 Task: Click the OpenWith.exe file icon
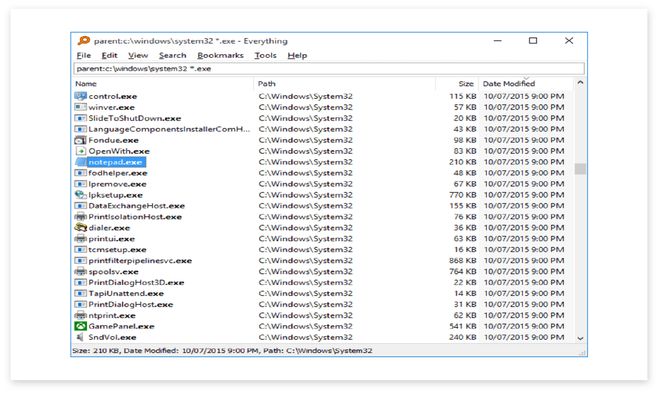click(x=80, y=151)
